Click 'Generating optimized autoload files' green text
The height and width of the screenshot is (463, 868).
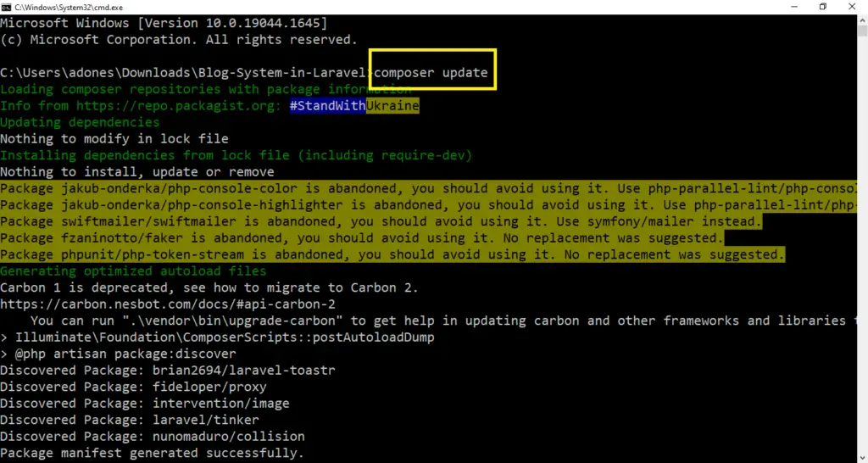click(133, 271)
